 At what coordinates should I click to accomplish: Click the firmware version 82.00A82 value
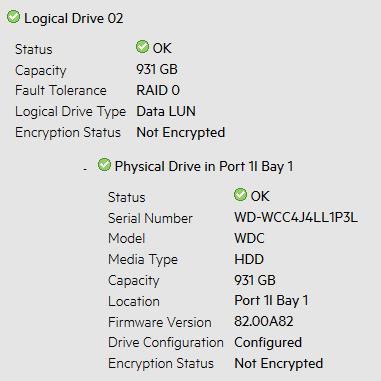pos(264,321)
